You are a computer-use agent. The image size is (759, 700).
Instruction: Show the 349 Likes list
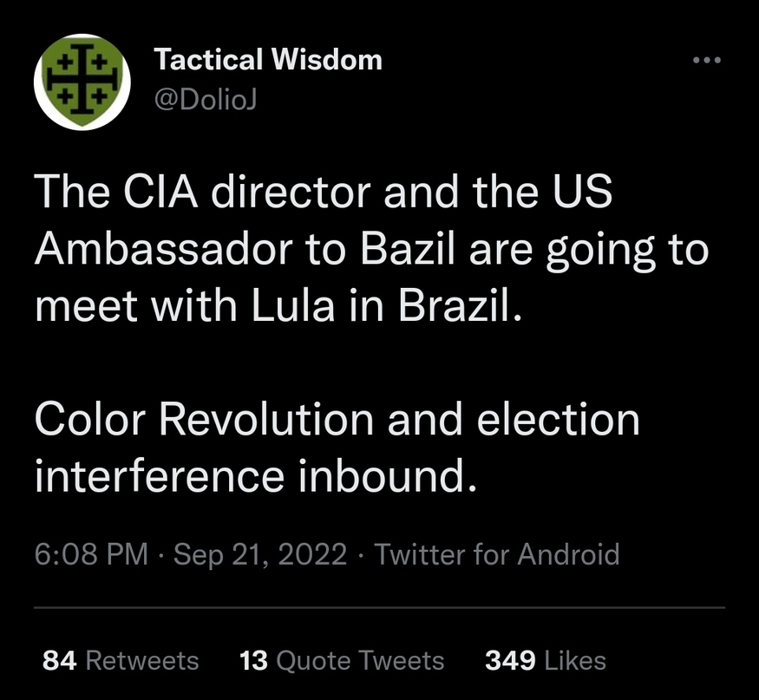[545, 660]
